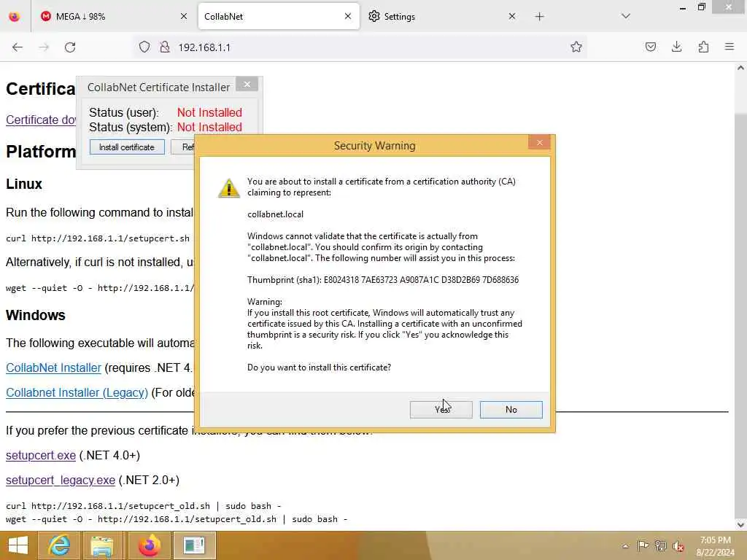Open the tracking protection shield icon
Viewport: 747px width, 560px height.
(x=144, y=47)
